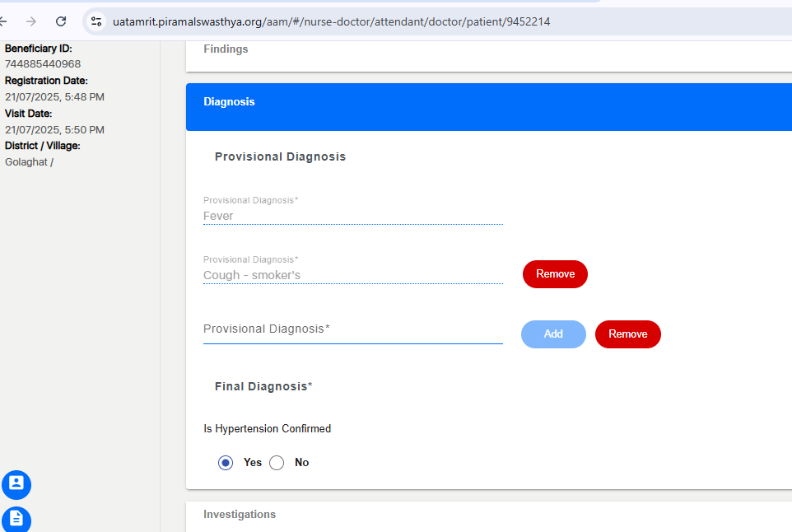This screenshot has height=532, width=792.
Task: Expand the Investigations section
Action: (489, 516)
